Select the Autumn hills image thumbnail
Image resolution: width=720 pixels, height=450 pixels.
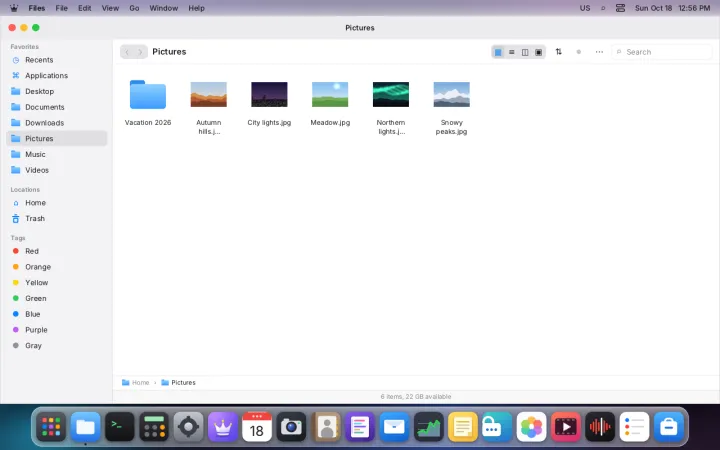[x=208, y=95]
